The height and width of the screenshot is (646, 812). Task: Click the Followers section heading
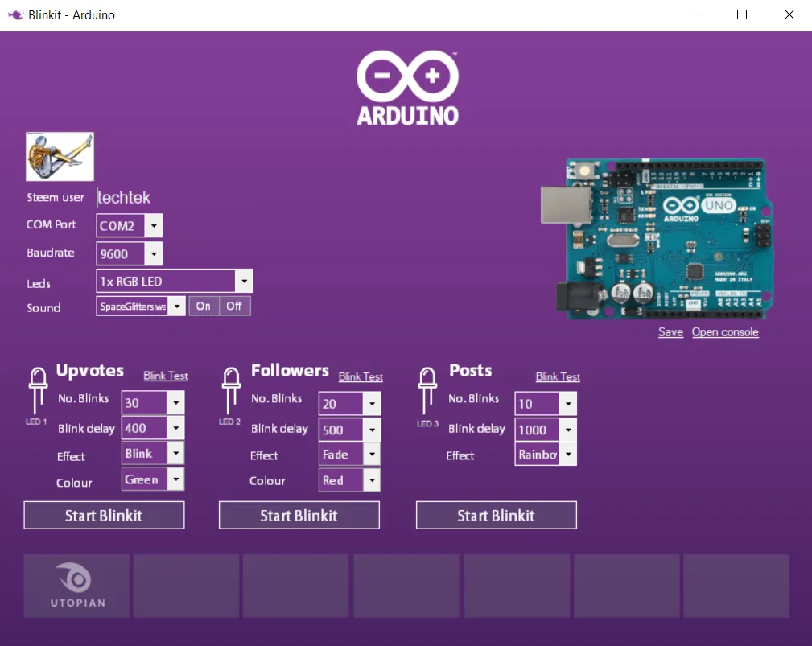pos(290,371)
